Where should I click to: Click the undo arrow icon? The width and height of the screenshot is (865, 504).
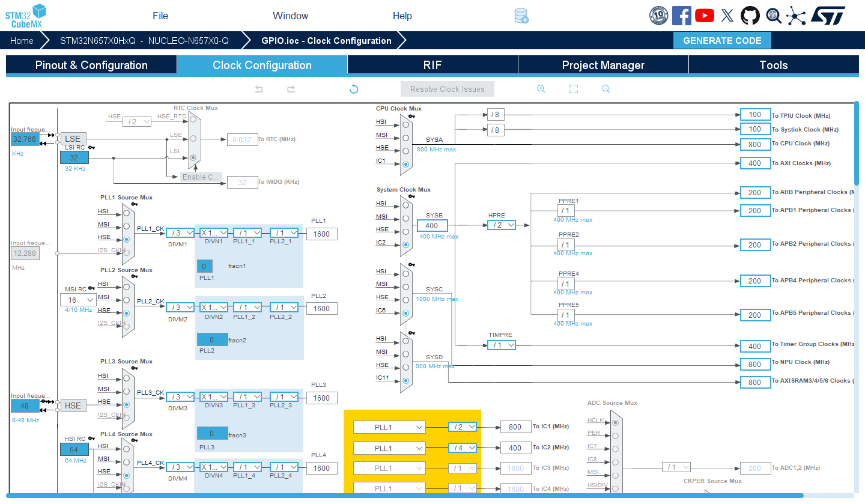point(259,89)
